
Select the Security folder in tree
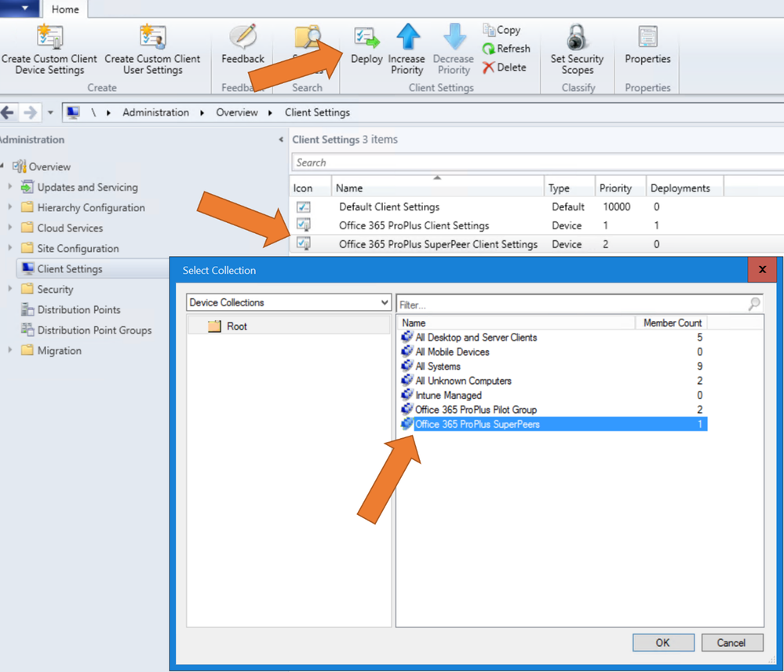[x=55, y=290]
